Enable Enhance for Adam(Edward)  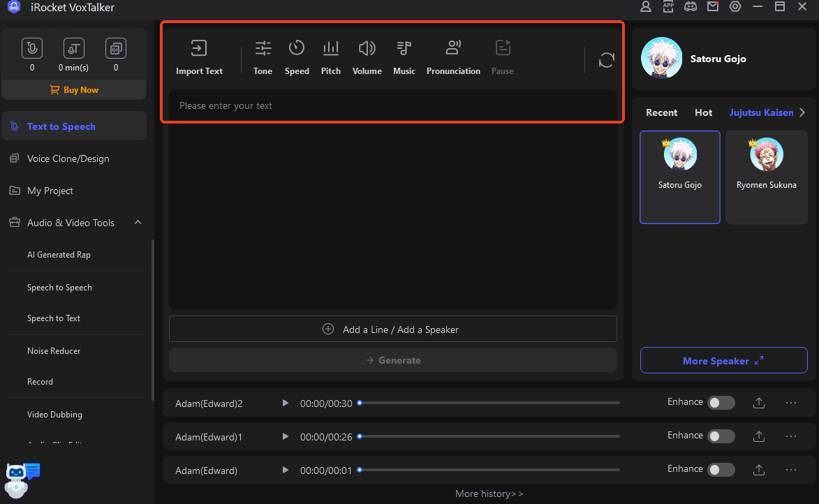(721, 470)
